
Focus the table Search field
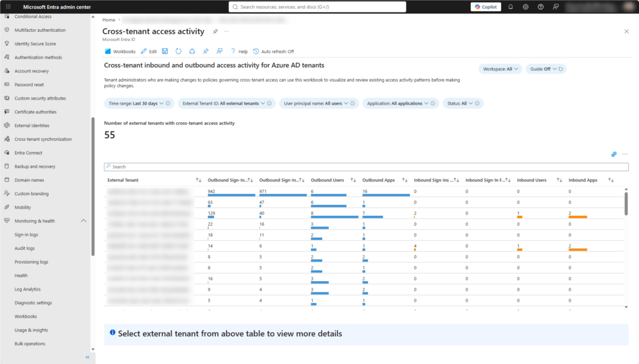click(366, 166)
